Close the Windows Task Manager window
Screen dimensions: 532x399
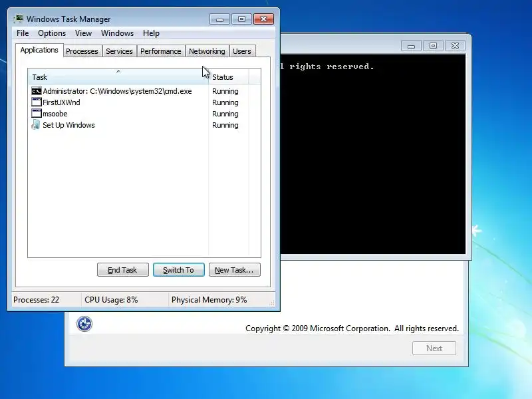pyautogui.click(x=263, y=19)
